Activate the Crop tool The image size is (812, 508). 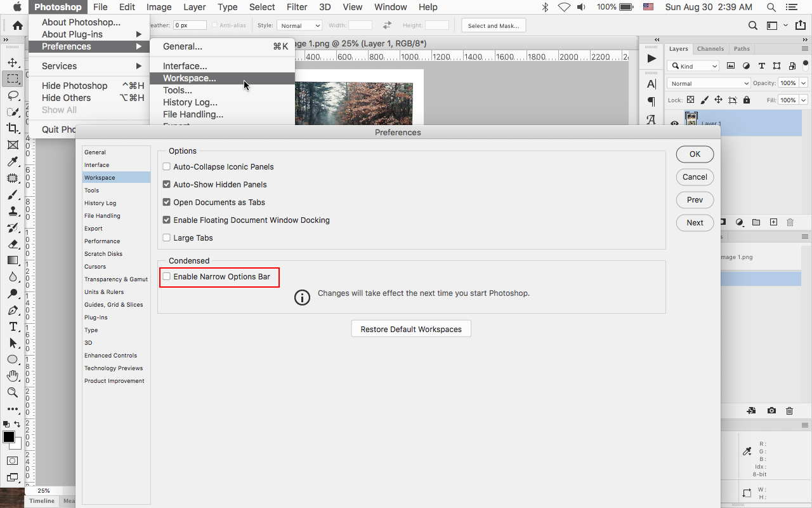point(13,128)
